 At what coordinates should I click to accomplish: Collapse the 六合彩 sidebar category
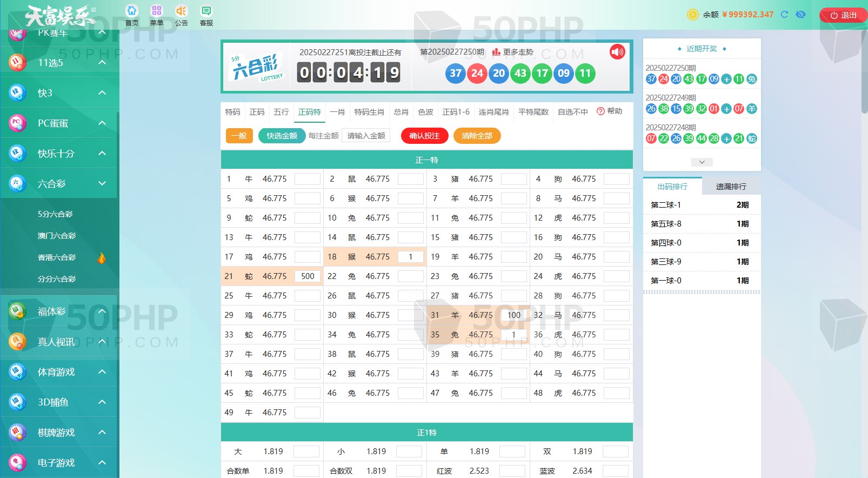coord(102,184)
